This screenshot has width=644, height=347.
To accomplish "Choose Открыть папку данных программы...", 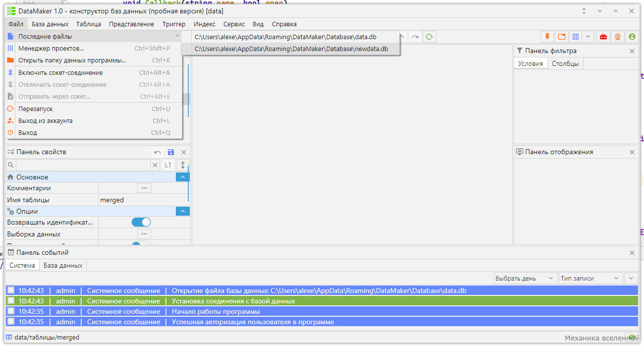I will point(94,60).
